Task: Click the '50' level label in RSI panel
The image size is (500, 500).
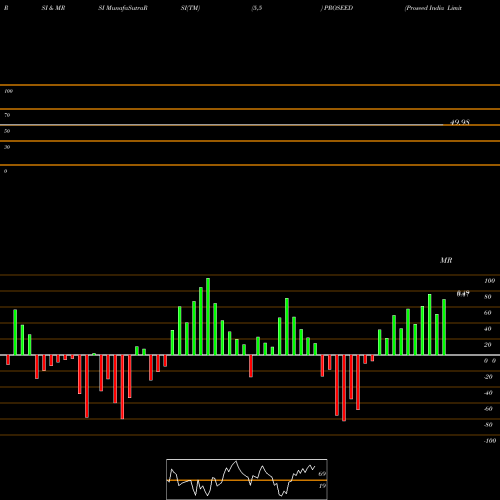Action: (x=7, y=131)
